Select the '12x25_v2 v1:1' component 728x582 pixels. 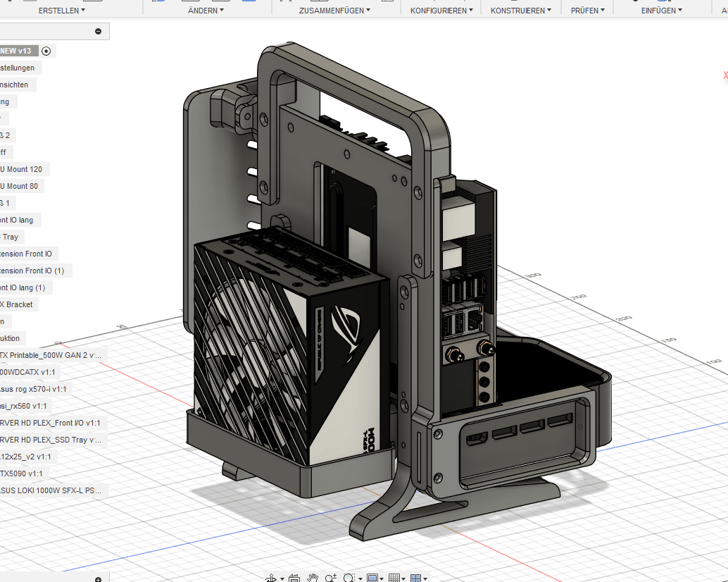pyautogui.click(x=27, y=457)
